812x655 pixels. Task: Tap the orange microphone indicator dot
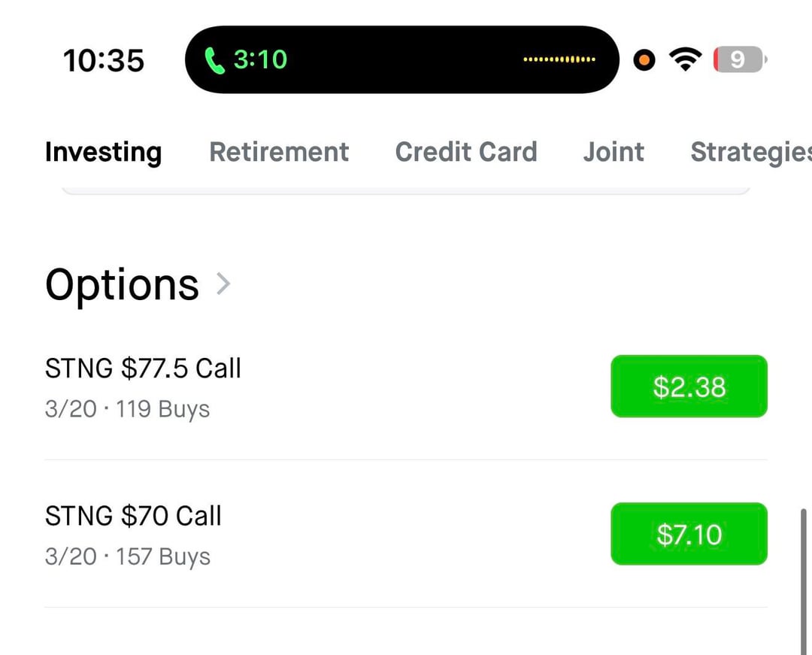point(644,60)
